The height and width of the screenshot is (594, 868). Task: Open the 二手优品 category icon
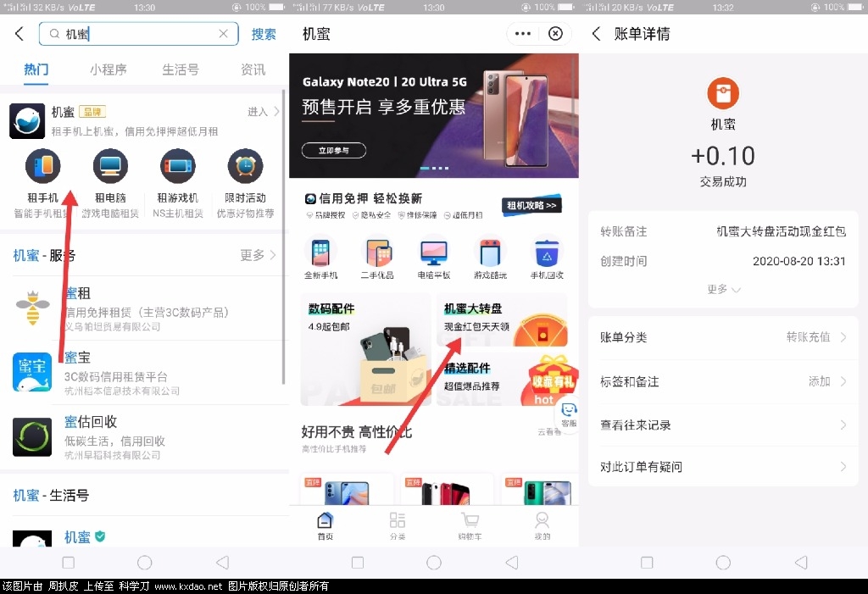tap(377, 253)
